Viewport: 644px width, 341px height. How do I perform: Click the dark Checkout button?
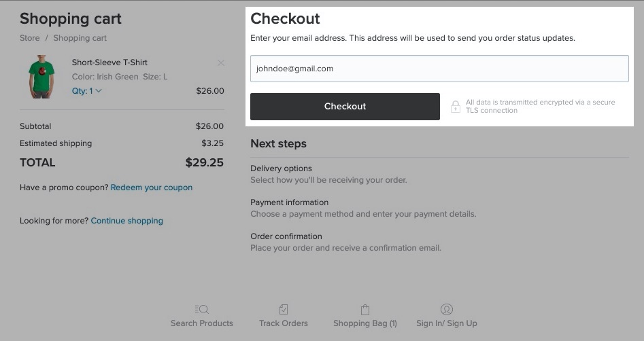tap(345, 106)
